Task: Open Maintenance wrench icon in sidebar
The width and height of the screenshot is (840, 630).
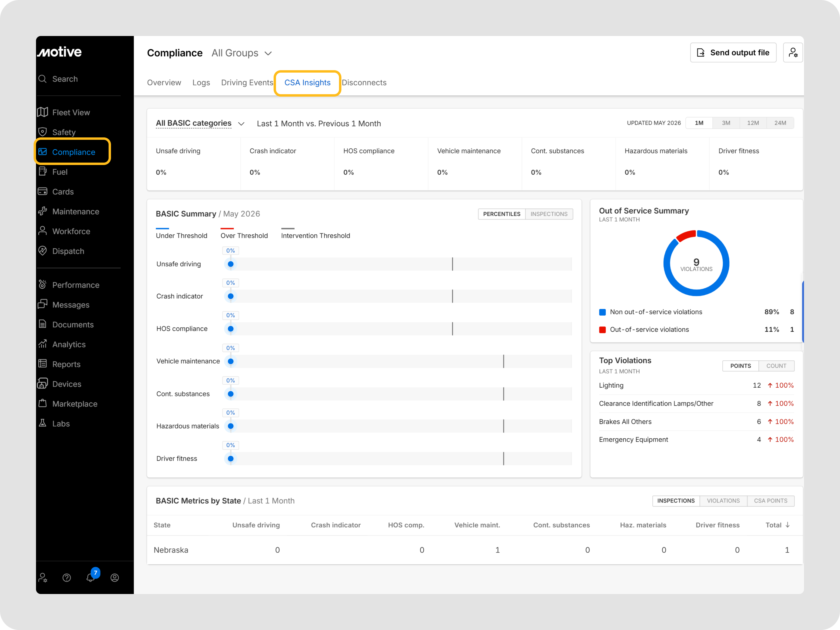Action: 43,211
